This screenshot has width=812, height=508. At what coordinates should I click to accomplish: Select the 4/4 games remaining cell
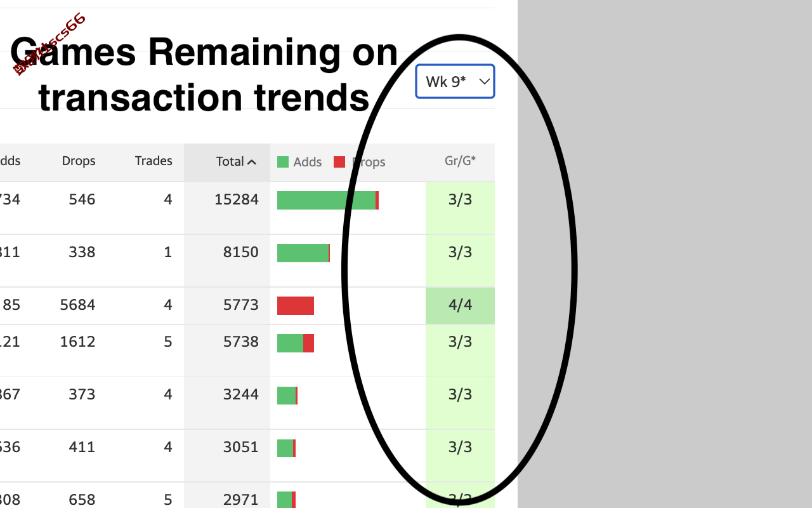tap(460, 305)
